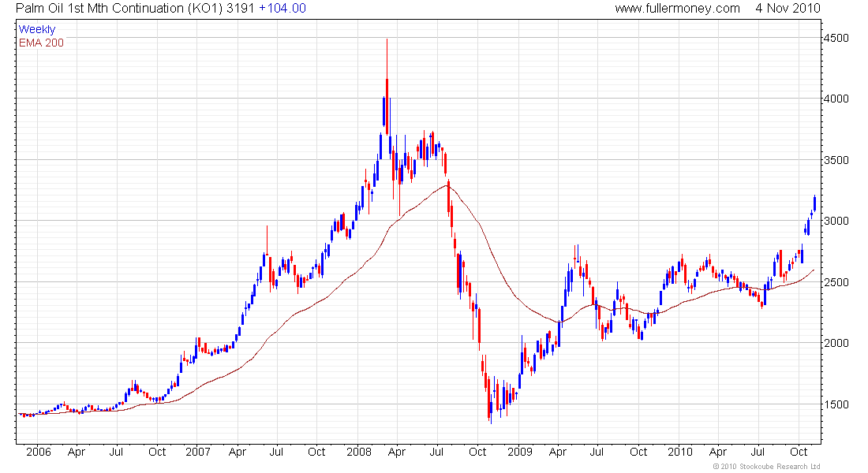This screenshot has width=868, height=473.
Task: Click the last price value 3191
Action: 241,9
